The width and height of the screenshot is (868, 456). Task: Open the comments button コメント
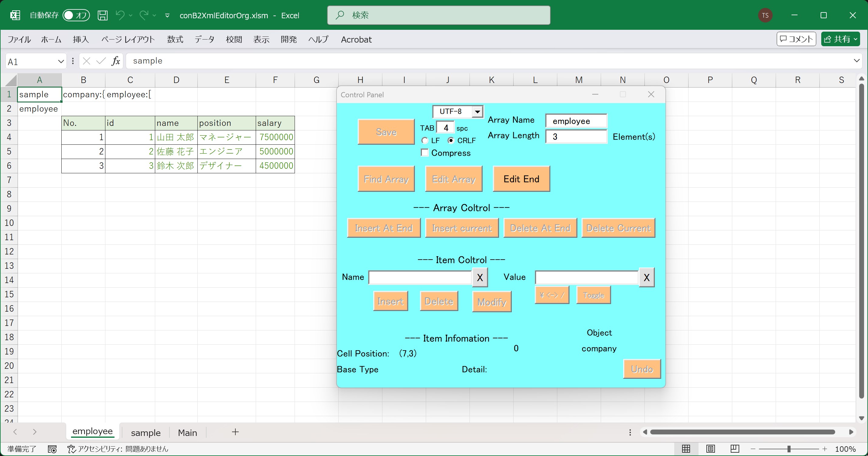click(x=796, y=39)
